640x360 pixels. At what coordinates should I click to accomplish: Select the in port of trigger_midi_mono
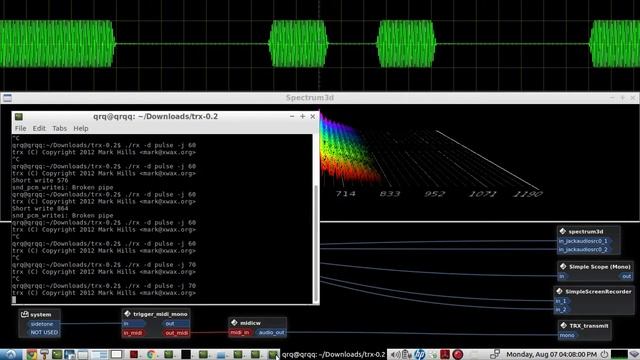coord(133,324)
